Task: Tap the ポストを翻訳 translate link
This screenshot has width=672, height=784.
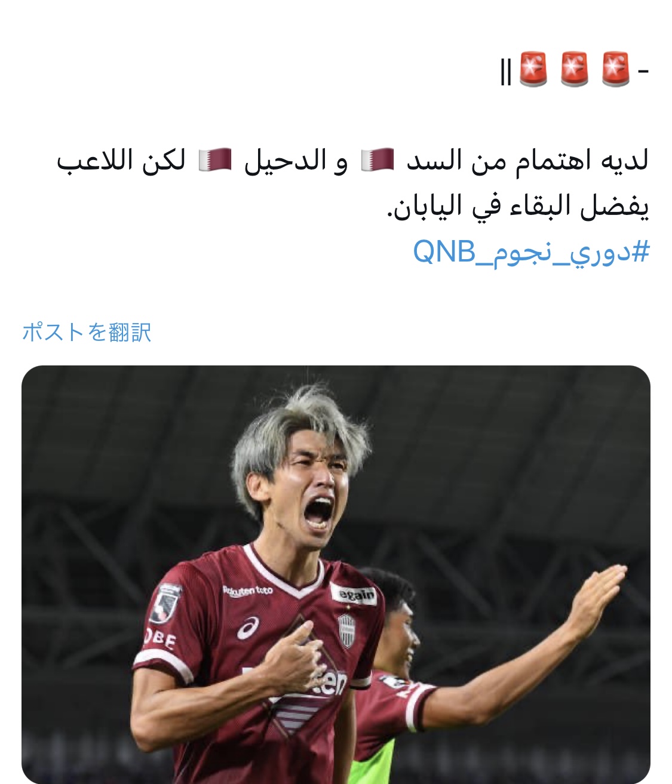Action: [87, 332]
